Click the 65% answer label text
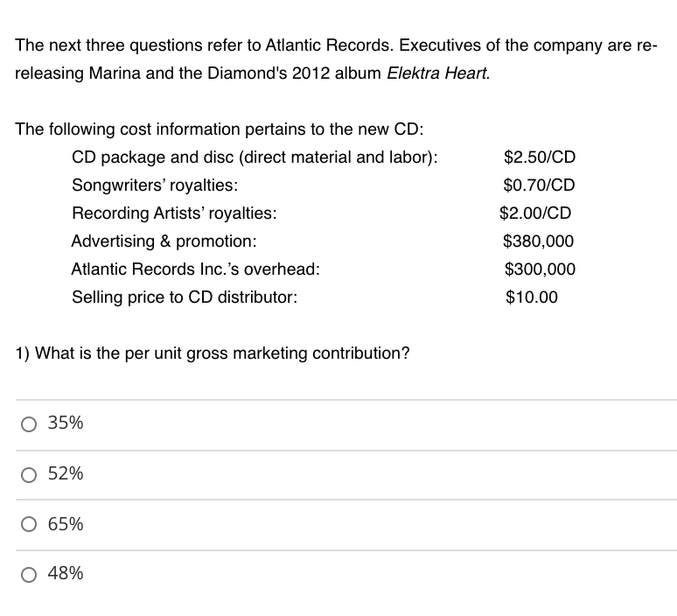Viewport: 677px width, 616px height. 66,524
